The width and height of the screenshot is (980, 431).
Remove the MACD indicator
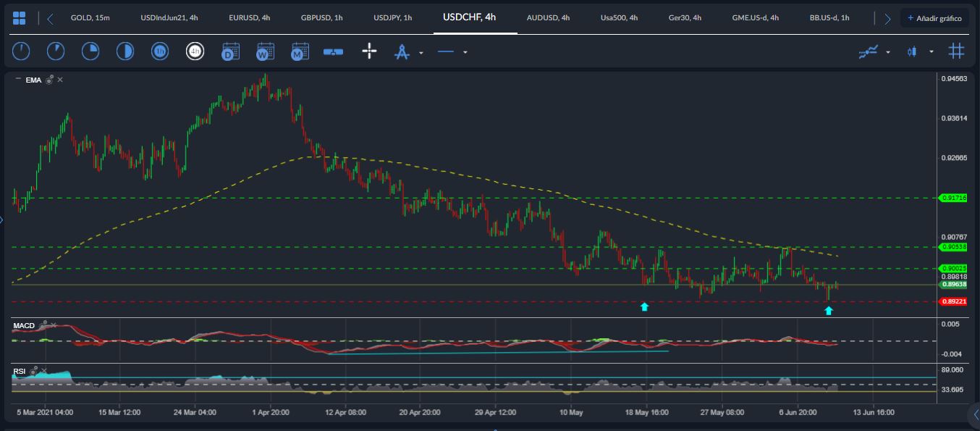tap(54, 325)
